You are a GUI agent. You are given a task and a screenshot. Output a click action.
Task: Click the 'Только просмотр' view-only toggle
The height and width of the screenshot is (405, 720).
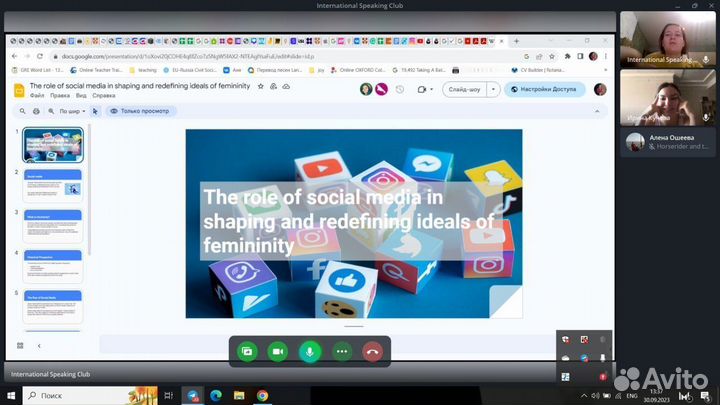pos(141,111)
